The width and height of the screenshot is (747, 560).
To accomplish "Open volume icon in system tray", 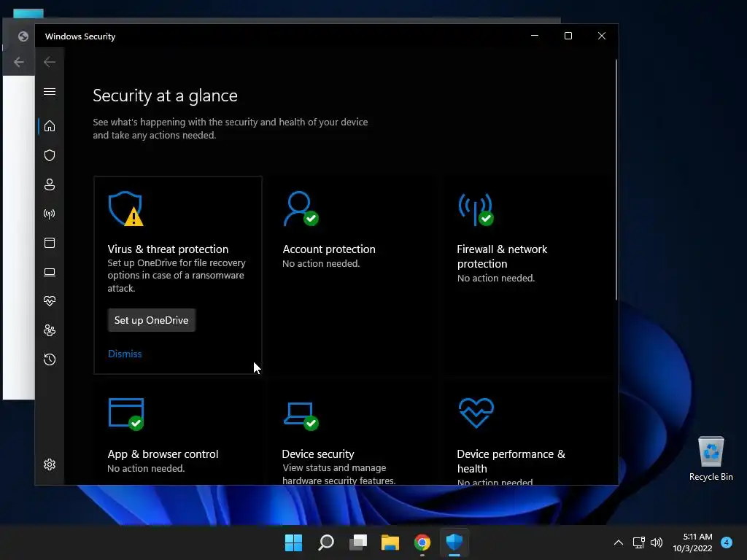I will tap(657, 542).
